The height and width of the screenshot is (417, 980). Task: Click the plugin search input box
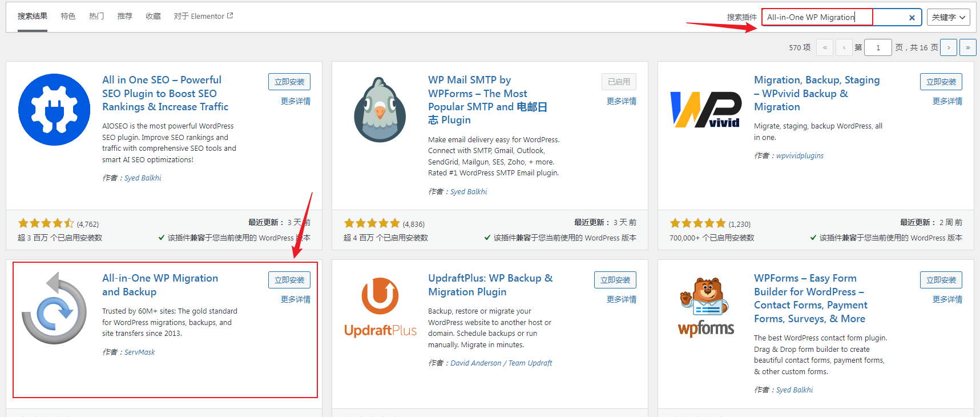pos(833,17)
